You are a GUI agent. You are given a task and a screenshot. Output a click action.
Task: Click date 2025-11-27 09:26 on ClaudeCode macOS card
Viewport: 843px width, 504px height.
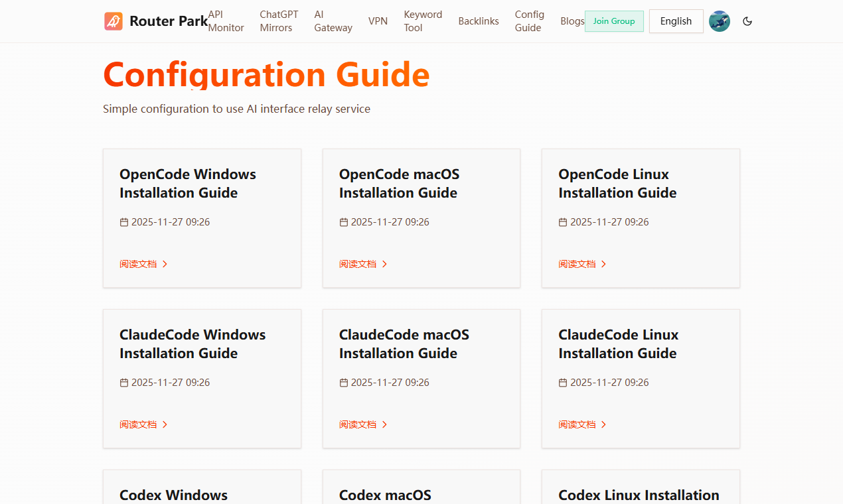pyautogui.click(x=390, y=383)
